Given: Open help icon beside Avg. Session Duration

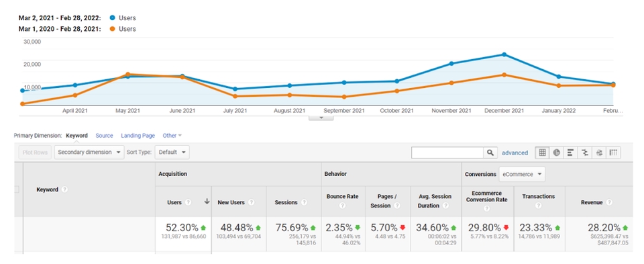Looking at the screenshot, I should 445,206.
